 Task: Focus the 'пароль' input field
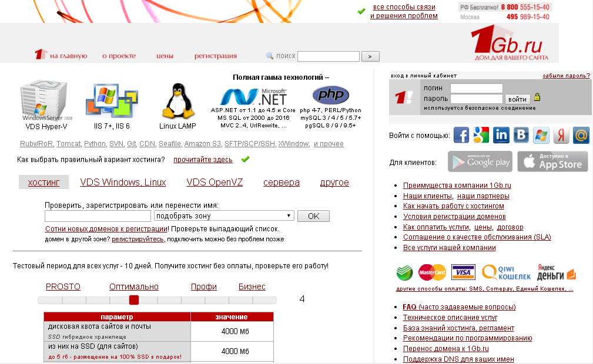(477, 99)
